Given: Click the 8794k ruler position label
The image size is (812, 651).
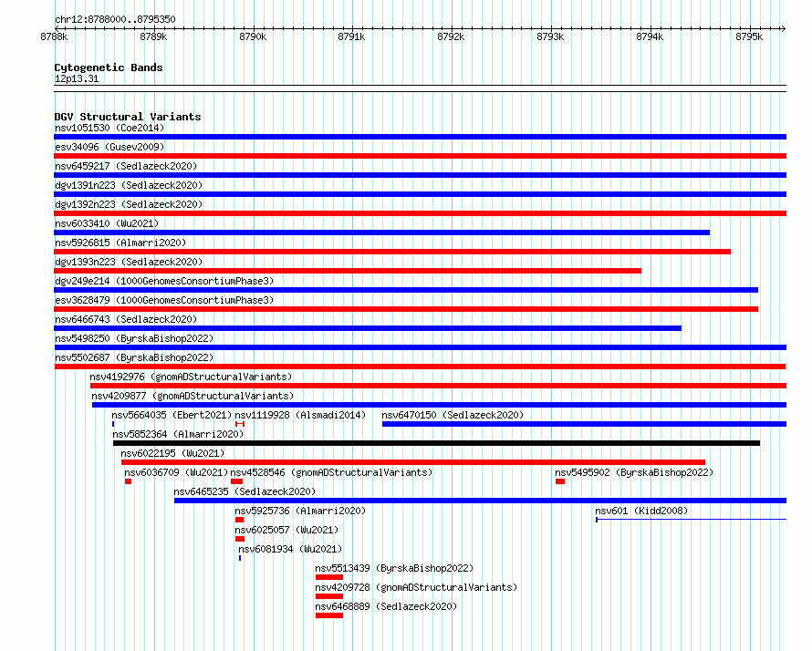Looking at the screenshot, I should (650, 36).
